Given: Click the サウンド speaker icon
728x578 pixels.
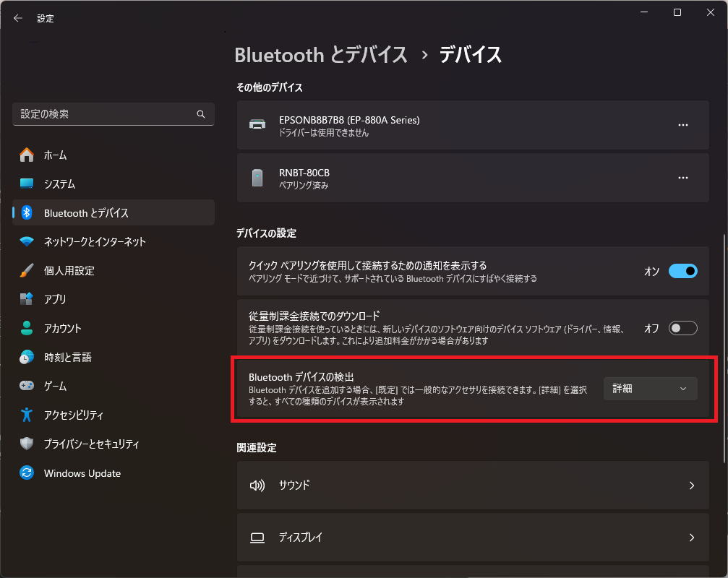Looking at the screenshot, I should pyautogui.click(x=257, y=486).
